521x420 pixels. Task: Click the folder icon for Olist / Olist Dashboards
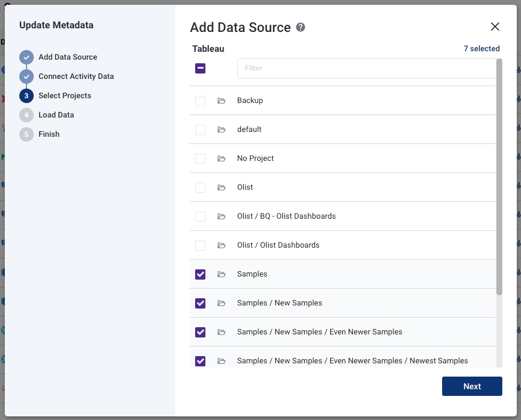point(222,245)
